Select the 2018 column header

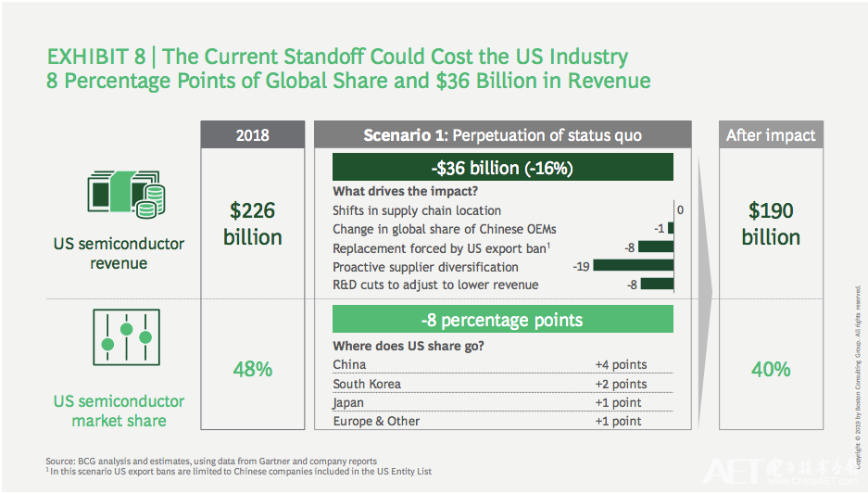click(252, 134)
